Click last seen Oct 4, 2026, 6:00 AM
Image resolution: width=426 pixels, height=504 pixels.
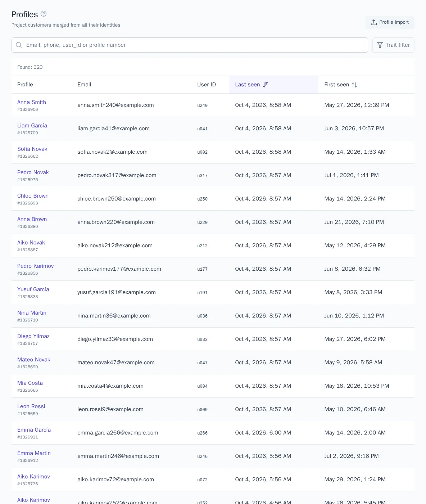tap(263, 433)
